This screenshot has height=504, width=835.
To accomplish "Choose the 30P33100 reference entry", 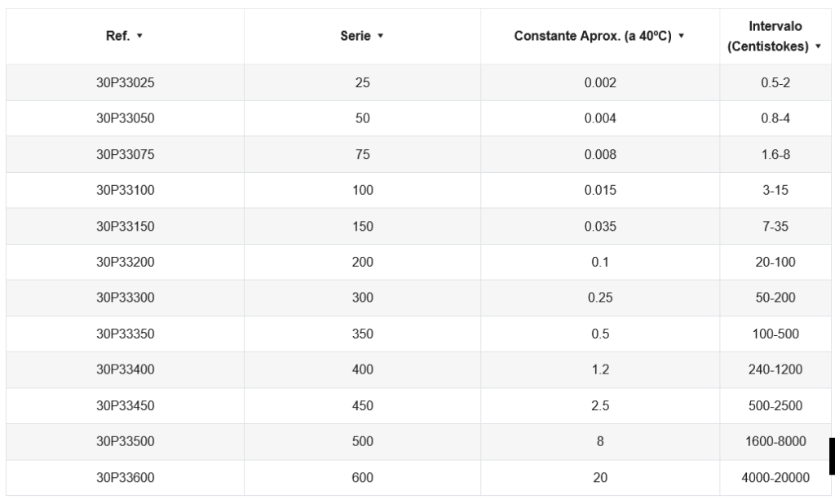I will coord(125,190).
